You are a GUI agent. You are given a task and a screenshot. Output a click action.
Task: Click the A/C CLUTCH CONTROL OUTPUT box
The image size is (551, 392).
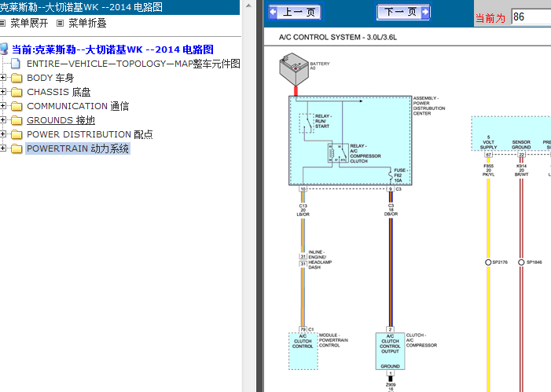point(390,351)
